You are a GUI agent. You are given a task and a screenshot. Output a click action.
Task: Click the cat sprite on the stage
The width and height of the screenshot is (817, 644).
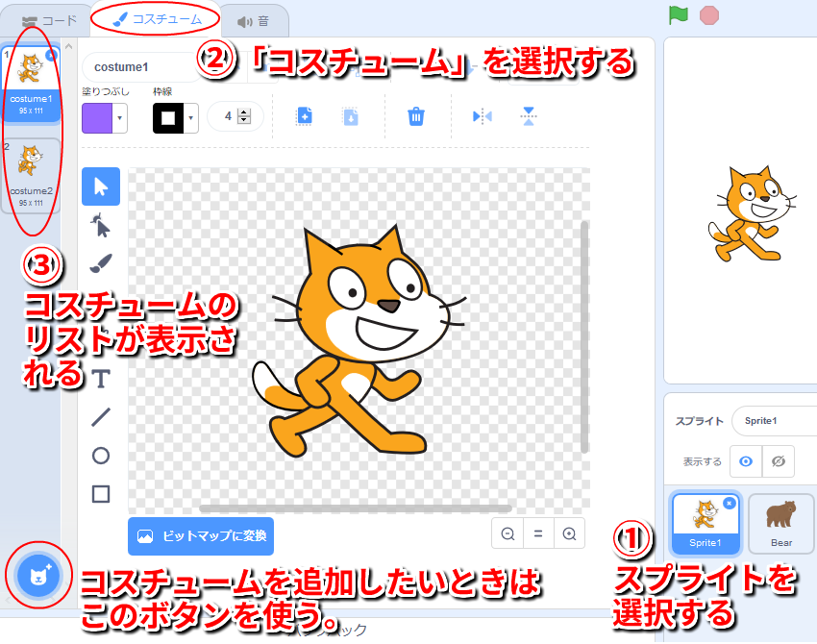click(752, 213)
